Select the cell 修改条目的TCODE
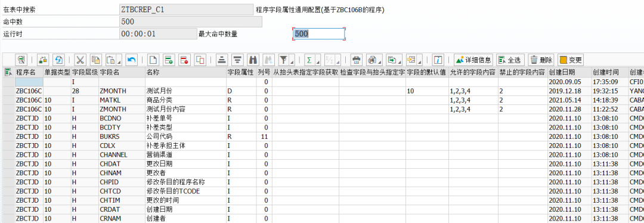This screenshot has width=644, height=223. 185,191
